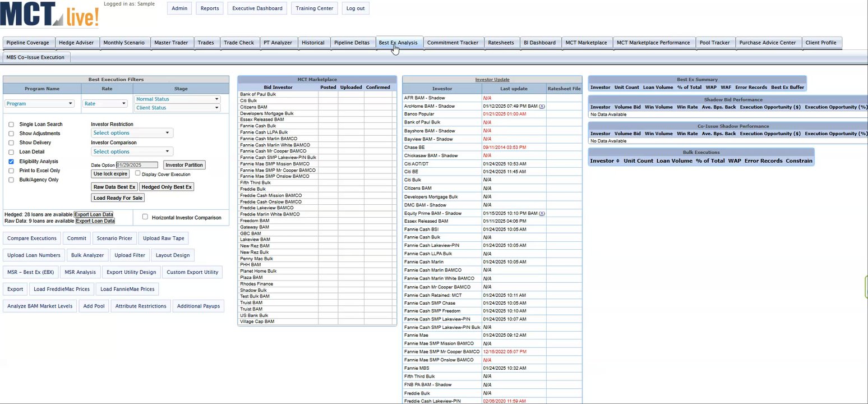868x404 pixels.
Task: Select the Best Ex Analysis tab
Action: click(x=398, y=43)
